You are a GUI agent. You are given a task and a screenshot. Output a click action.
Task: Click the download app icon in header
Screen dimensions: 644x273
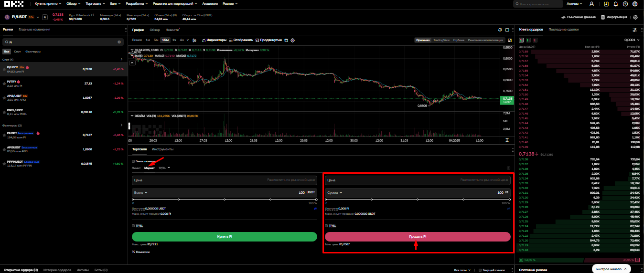click(x=606, y=4)
